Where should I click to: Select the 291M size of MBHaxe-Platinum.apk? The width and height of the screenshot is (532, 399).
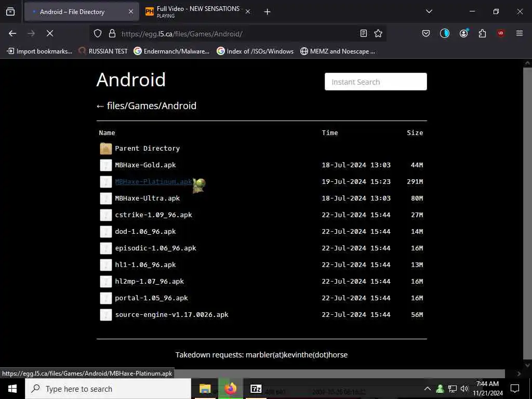tap(415, 181)
